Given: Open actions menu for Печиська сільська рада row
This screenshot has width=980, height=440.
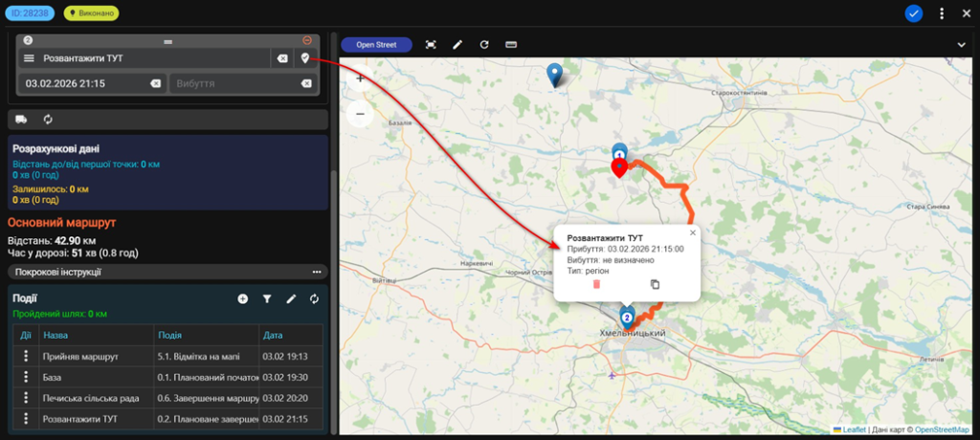Looking at the screenshot, I should (x=26, y=398).
